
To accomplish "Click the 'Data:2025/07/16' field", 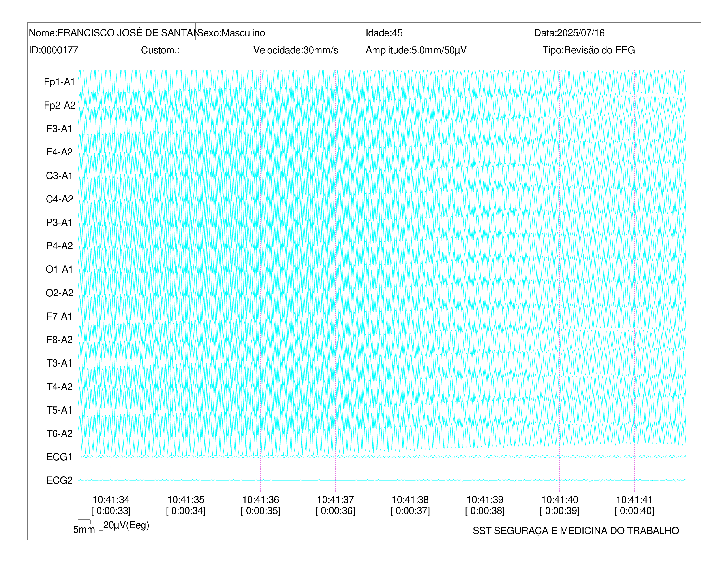I will tap(617, 32).
